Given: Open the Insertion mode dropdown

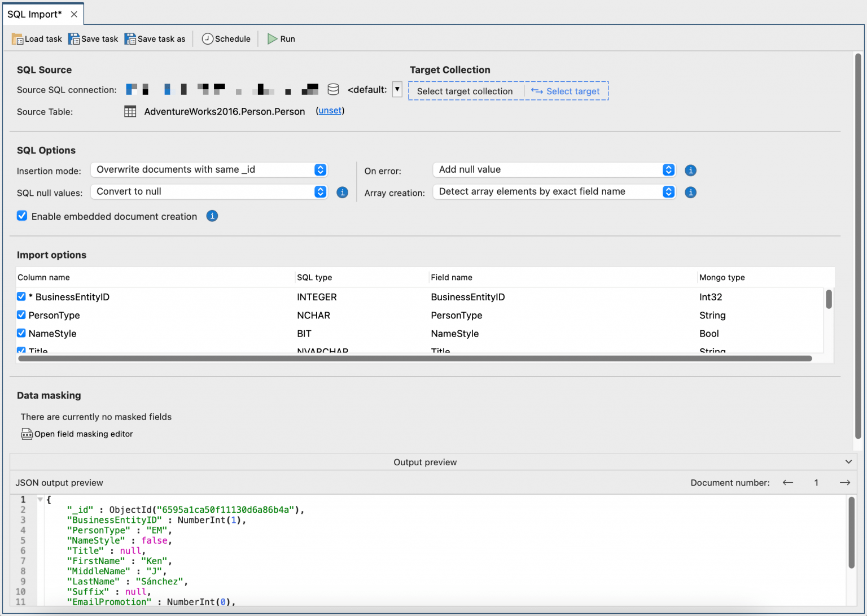Looking at the screenshot, I should 209,170.
